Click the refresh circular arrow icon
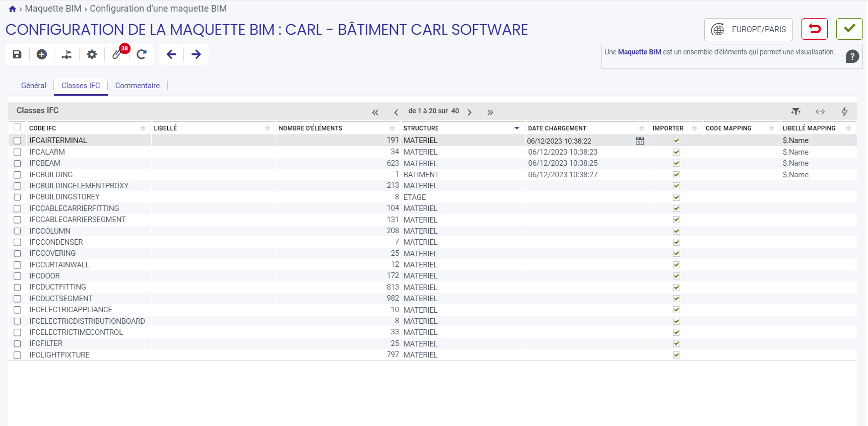Image resolution: width=868 pixels, height=426 pixels. pos(142,54)
